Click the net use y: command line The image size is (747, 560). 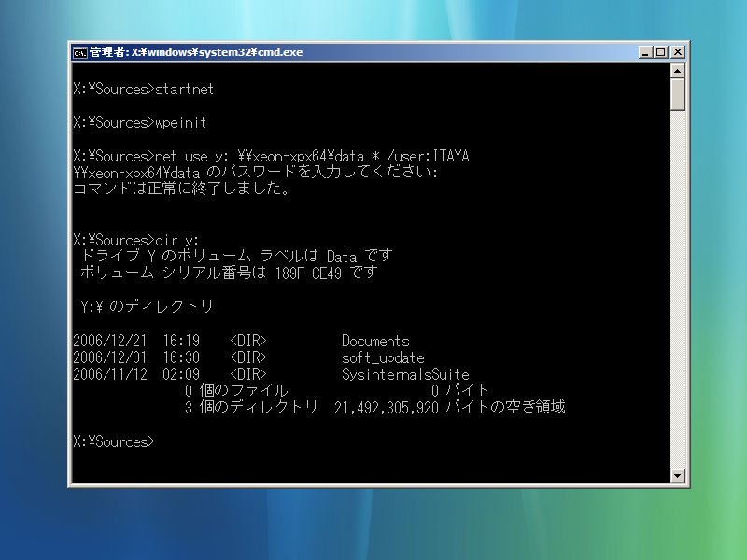click(x=271, y=156)
